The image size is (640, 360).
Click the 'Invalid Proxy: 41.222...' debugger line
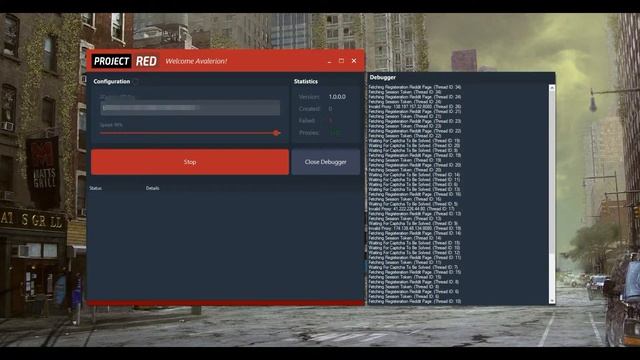(411, 209)
